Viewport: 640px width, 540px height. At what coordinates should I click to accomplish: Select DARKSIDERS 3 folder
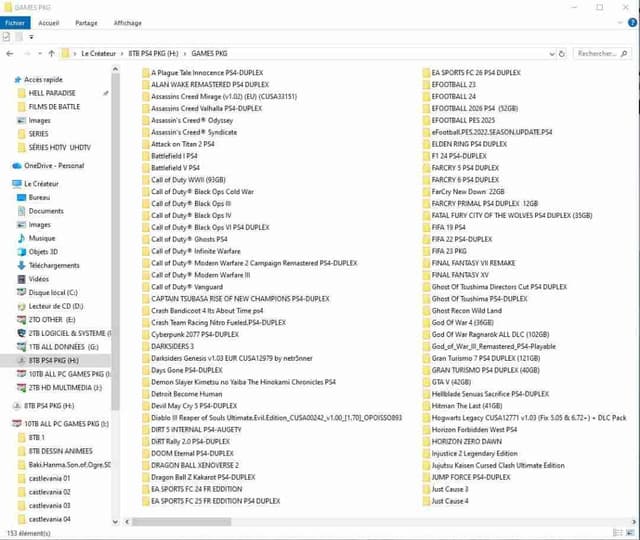pyautogui.click(x=172, y=347)
